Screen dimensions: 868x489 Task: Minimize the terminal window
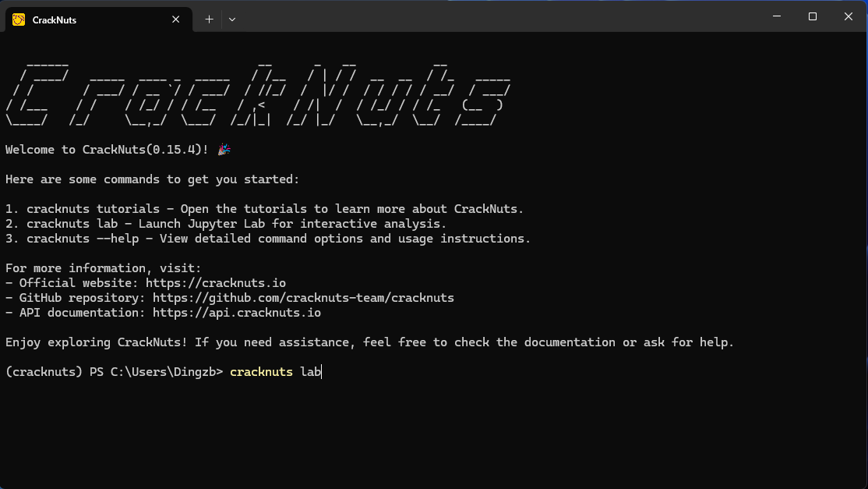[x=776, y=16]
